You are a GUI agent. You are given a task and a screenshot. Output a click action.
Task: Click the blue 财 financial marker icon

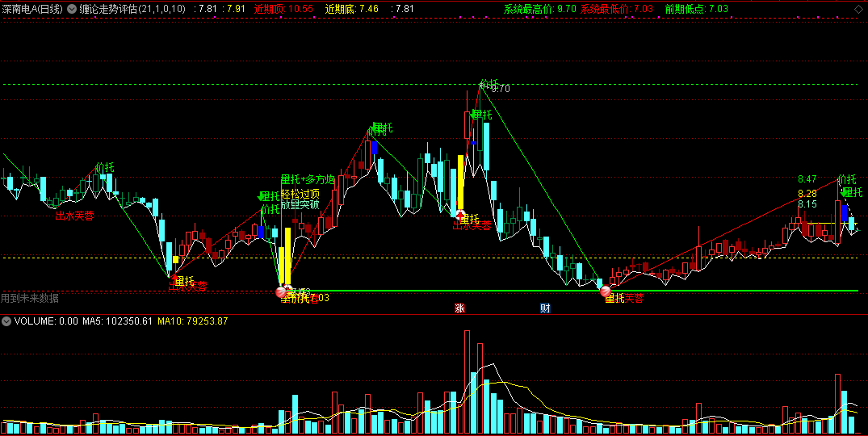pyautogui.click(x=545, y=308)
